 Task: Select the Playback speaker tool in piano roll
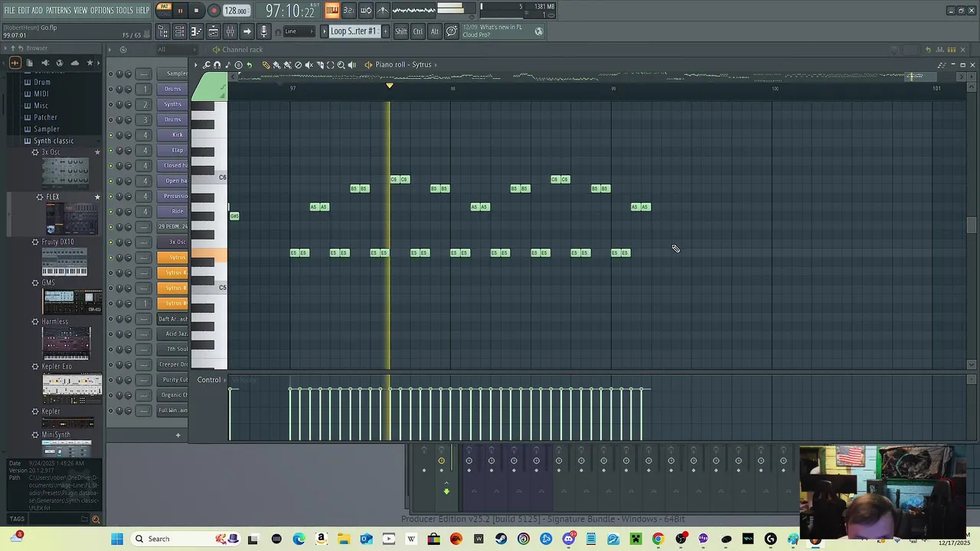point(351,64)
